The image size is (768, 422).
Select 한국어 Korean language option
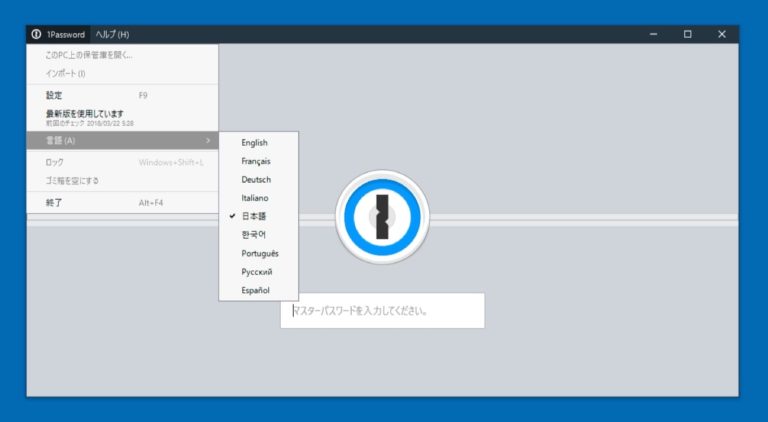coord(254,235)
